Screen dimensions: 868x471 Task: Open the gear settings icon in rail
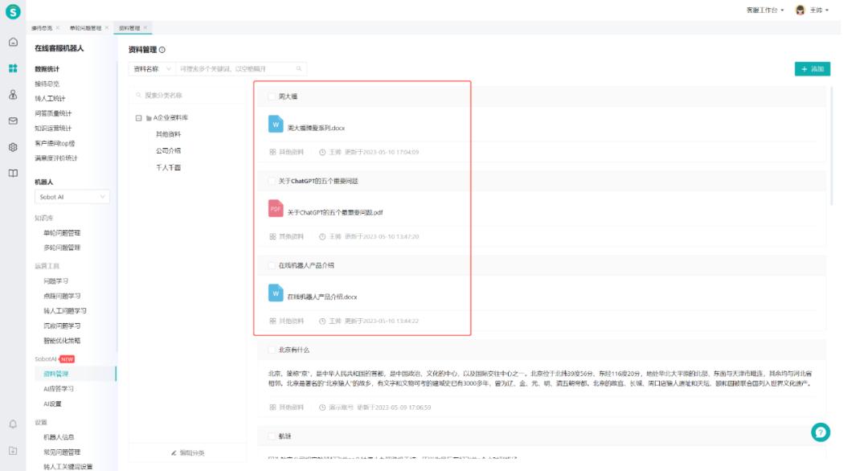pyautogui.click(x=13, y=147)
